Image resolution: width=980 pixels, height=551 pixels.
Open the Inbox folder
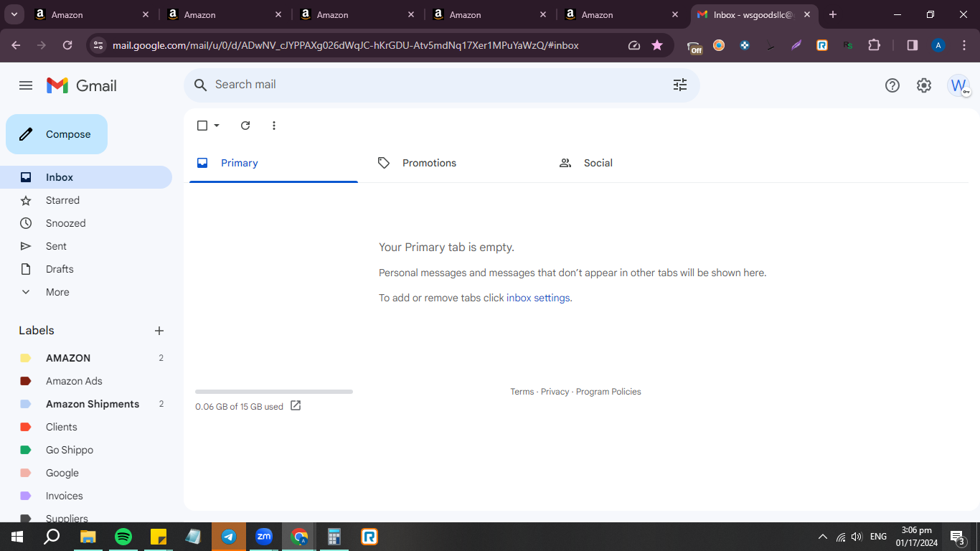pos(86,177)
